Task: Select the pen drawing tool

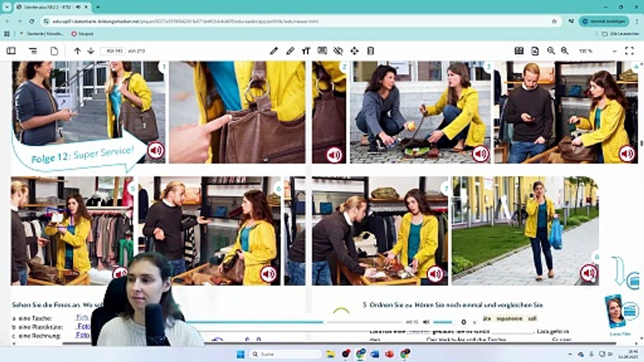Action: point(274,51)
